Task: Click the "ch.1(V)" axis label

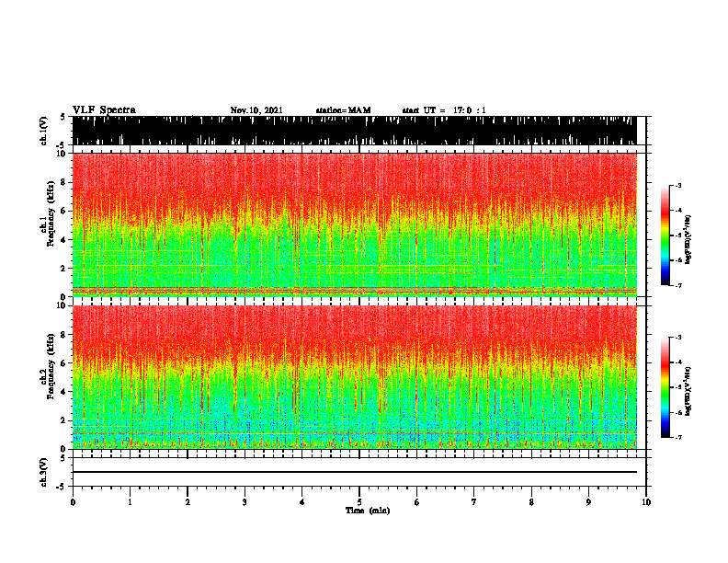Action: [44, 131]
